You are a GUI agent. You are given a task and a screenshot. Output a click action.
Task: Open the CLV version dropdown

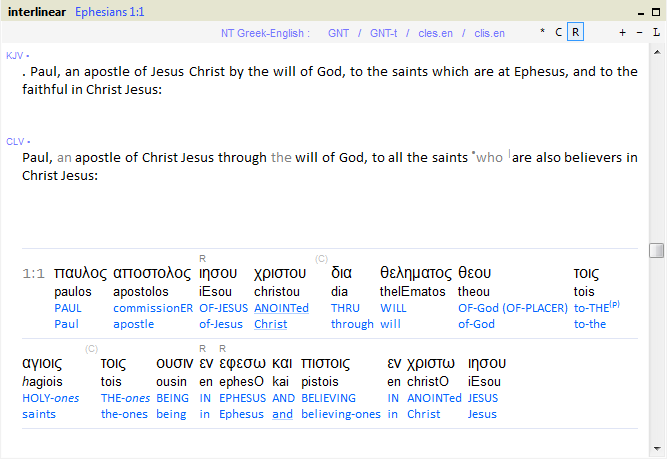pyautogui.click(x=17, y=141)
